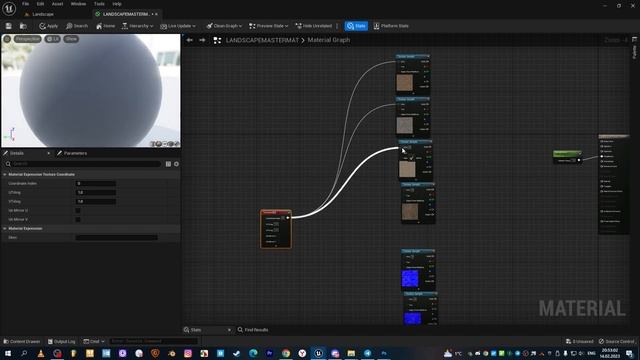Open the Live Update dropdown

tap(178, 26)
